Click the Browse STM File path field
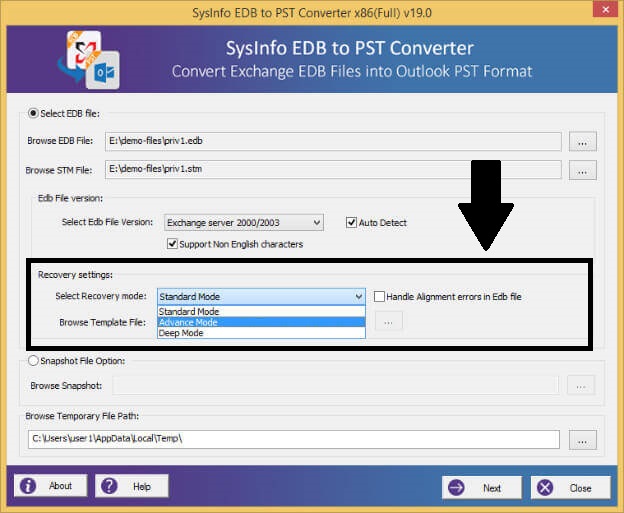624x513 pixels. coord(333,170)
